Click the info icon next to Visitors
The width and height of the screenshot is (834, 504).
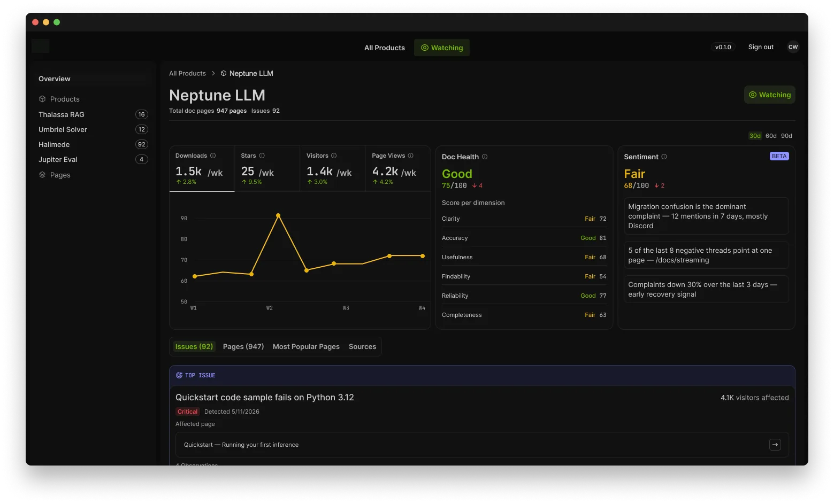(x=334, y=156)
